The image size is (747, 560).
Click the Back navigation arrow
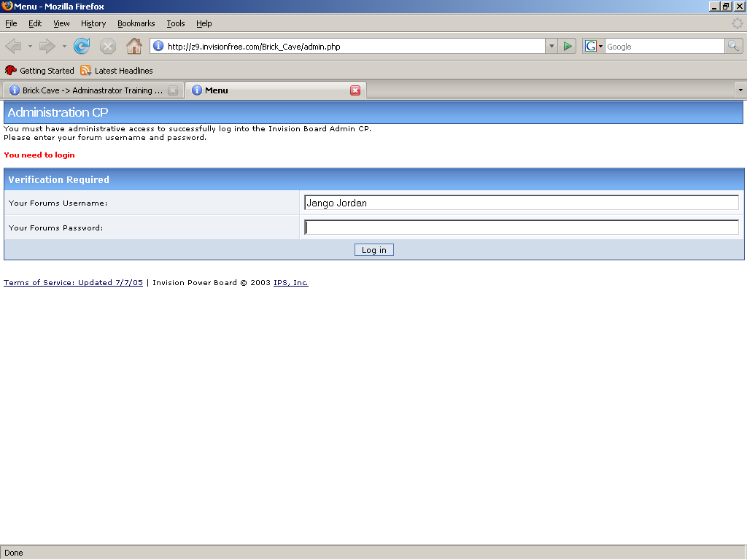pos(13,46)
